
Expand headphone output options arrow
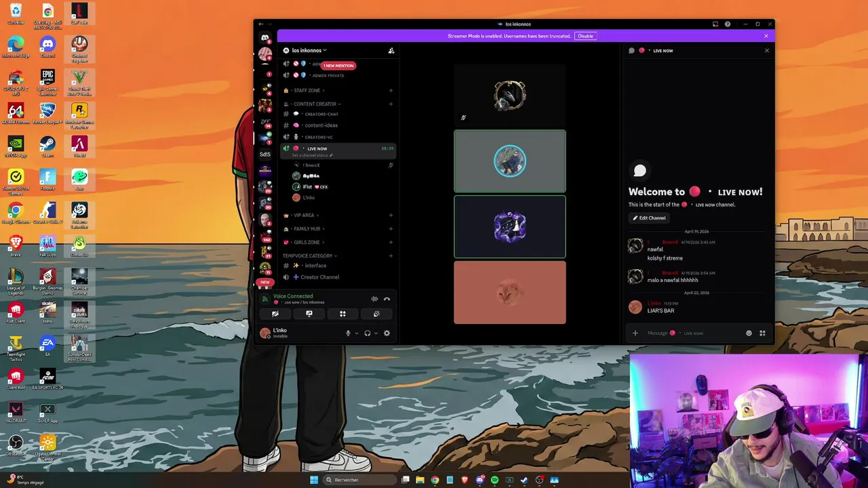point(376,333)
